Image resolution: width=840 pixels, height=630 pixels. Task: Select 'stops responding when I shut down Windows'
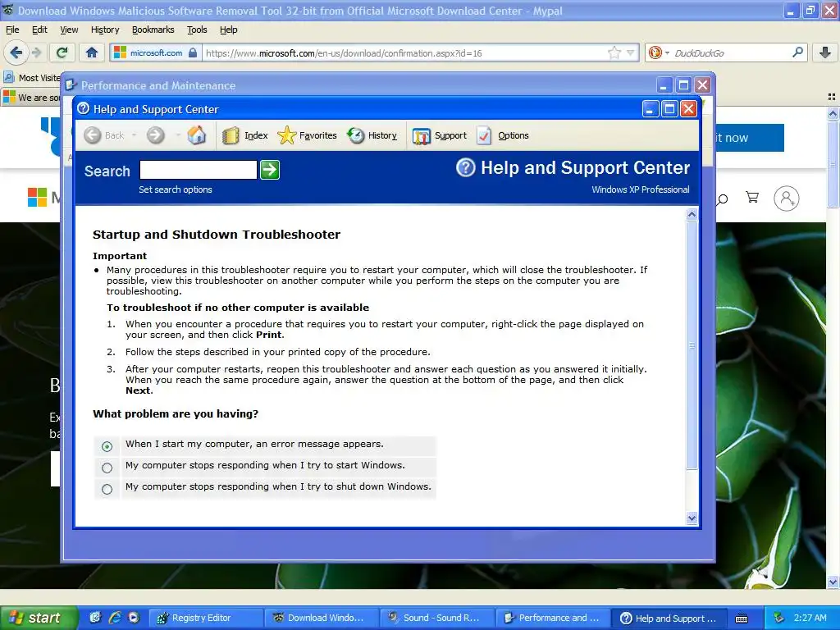click(x=107, y=489)
